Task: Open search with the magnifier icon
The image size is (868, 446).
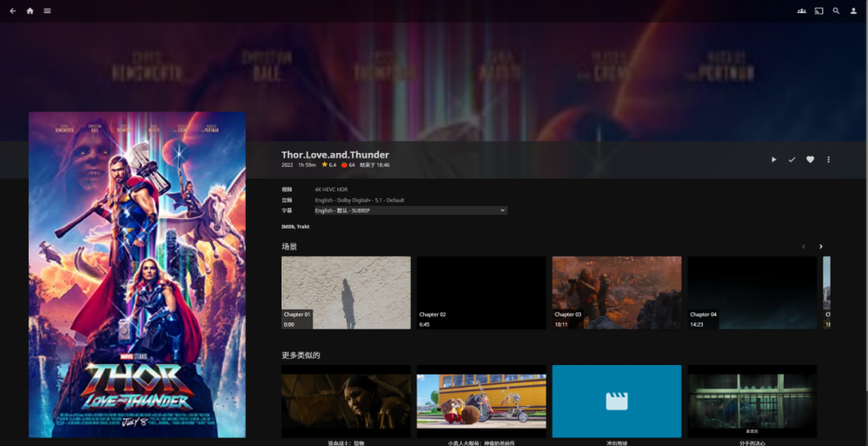Action: 837,10
